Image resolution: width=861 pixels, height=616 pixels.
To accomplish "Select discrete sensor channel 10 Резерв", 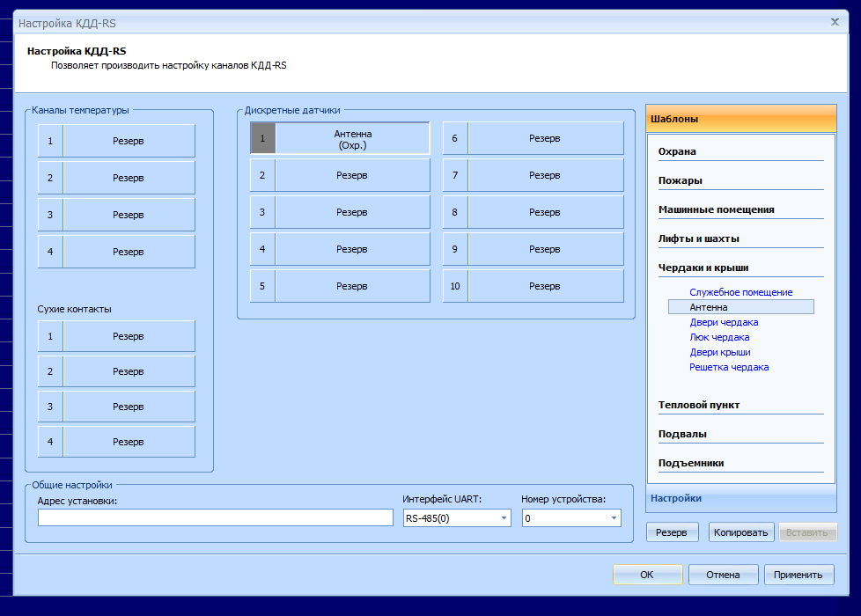I will (x=544, y=286).
